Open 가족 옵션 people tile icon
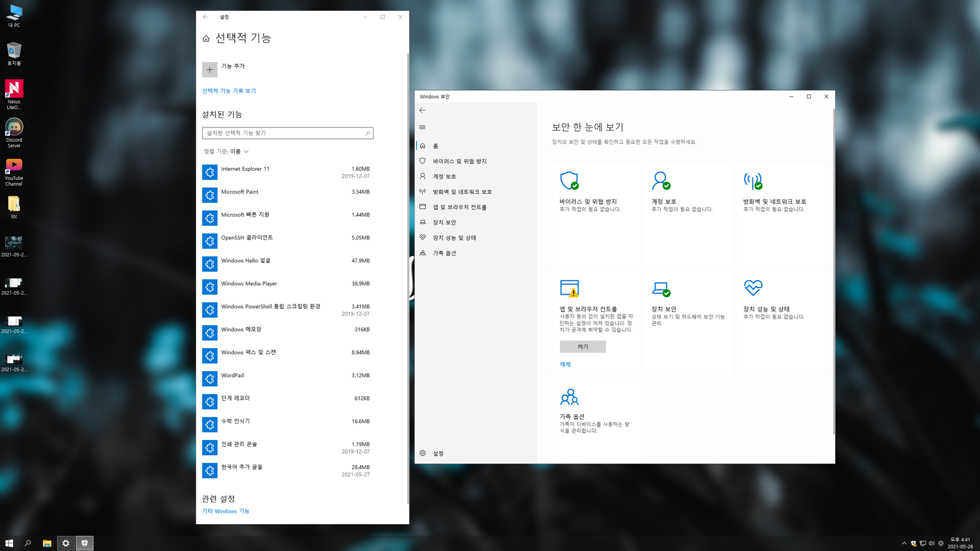980x551 pixels. coord(569,397)
